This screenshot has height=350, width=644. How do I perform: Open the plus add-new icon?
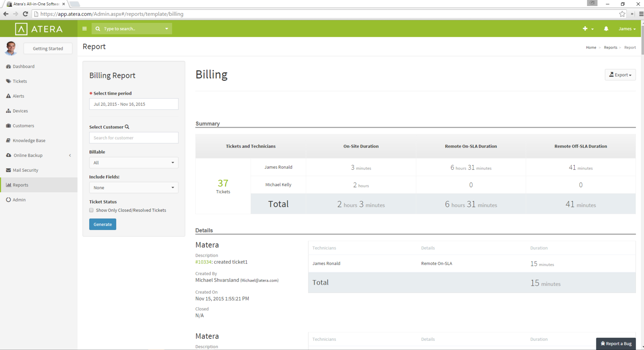585,29
